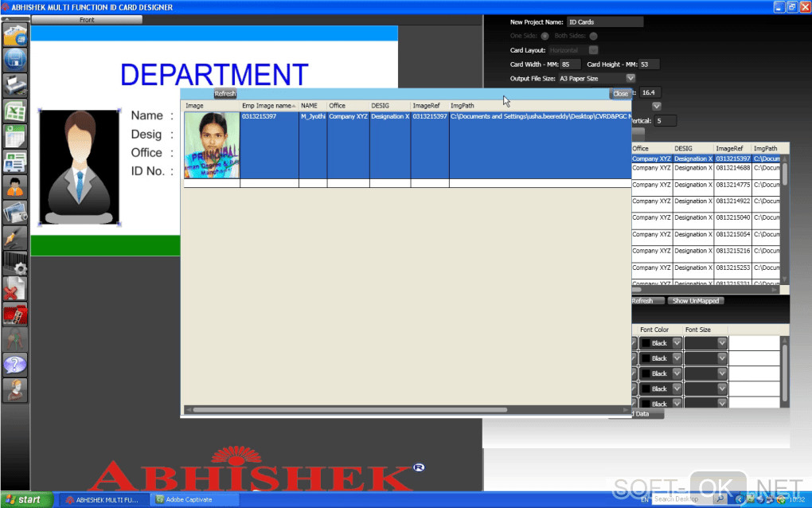Screen dimensions: 812x508
Task: Click the NAME column header in popup
Action: click(x=313, y=106)
